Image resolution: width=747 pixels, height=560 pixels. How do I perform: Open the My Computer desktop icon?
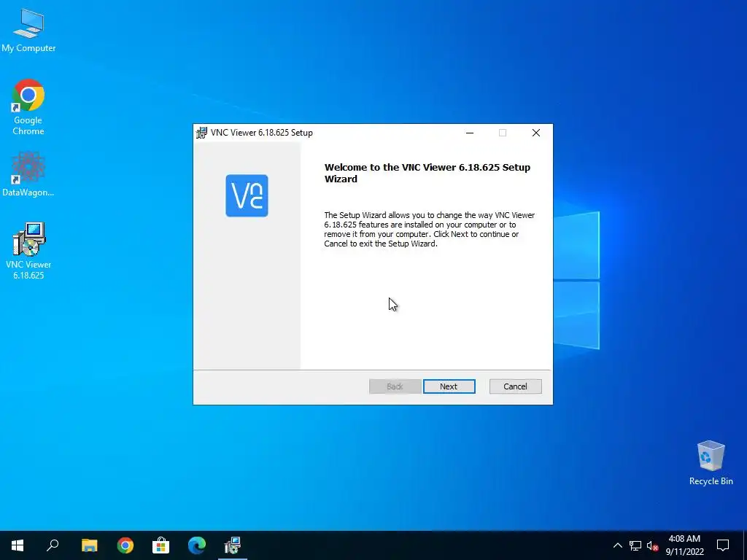click(x=28, y=29)
